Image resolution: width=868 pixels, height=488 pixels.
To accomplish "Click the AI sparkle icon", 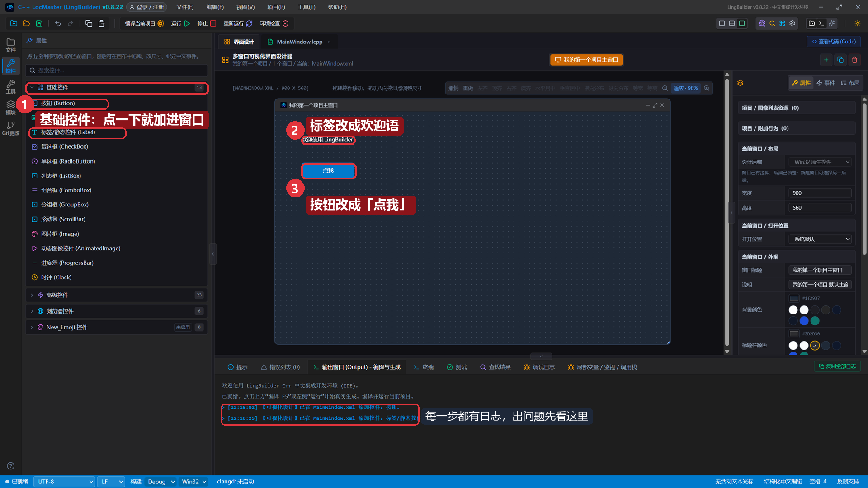I will (x=831, y=23).
